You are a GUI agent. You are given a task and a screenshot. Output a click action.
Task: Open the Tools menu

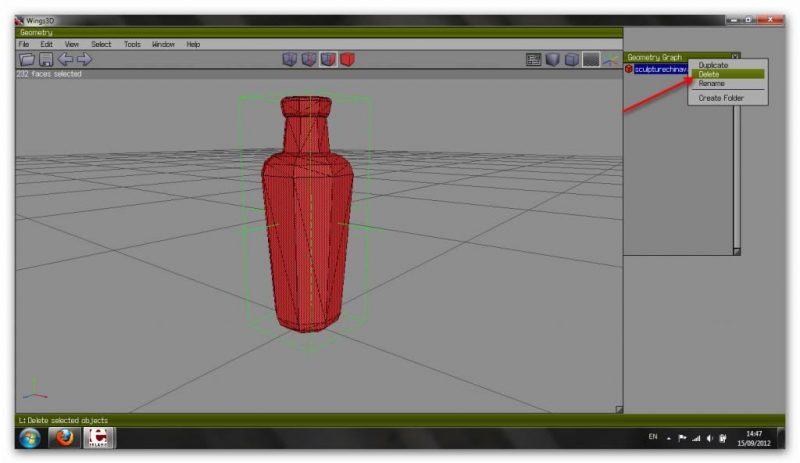click(x=132, y=44)
